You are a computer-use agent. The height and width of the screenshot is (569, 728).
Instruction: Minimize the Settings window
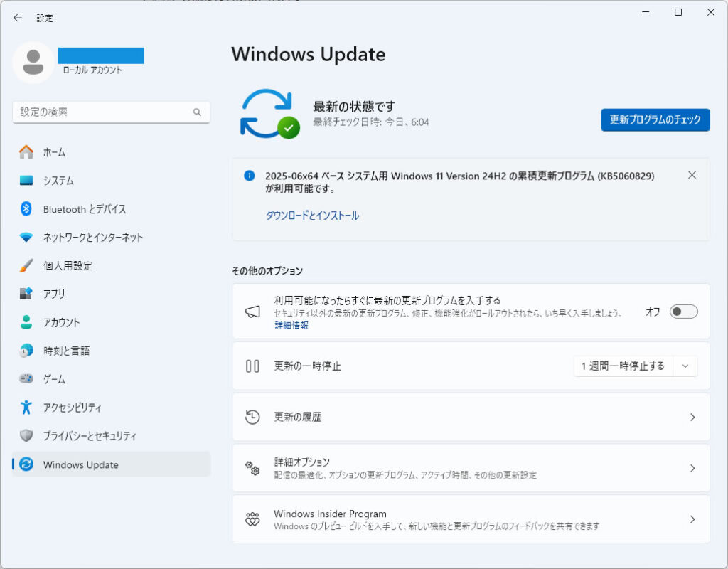point(646,13)
